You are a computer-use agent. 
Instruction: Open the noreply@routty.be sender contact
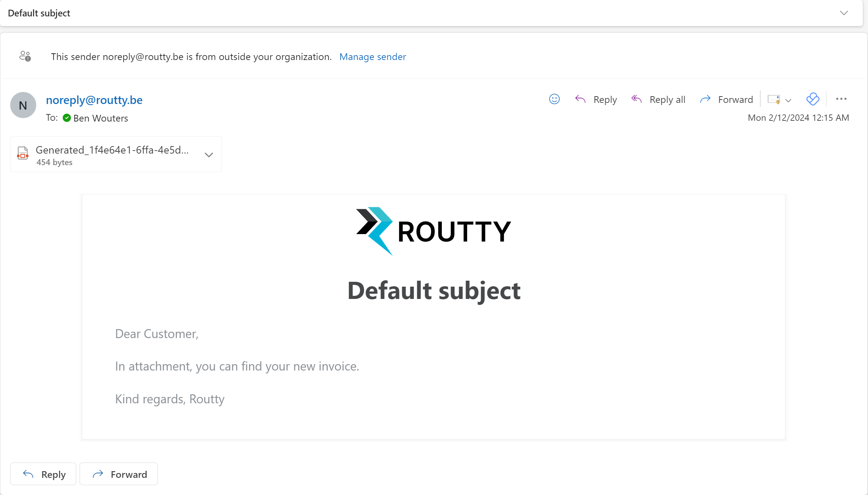tap(94, 100)
